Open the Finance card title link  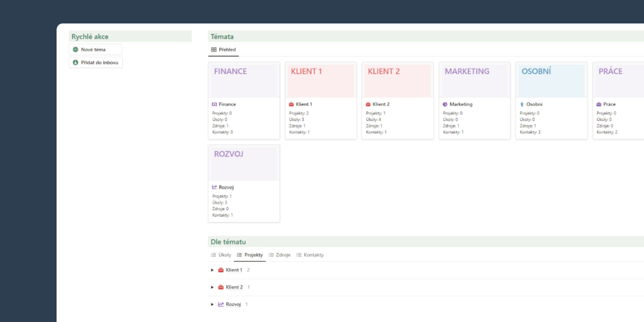coord(227,104)
